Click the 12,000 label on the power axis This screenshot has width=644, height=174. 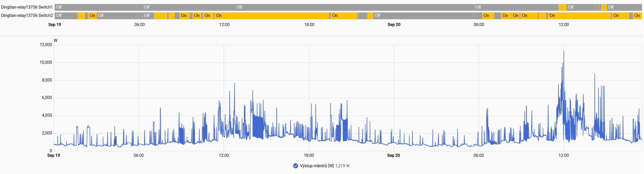pyautogui.click(x=46, y=45)
